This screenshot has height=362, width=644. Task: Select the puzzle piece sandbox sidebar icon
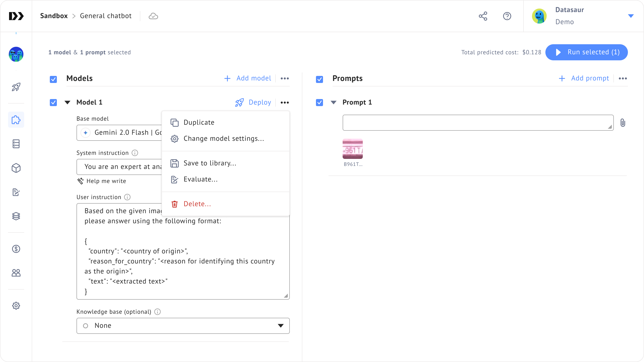point(16,120)
